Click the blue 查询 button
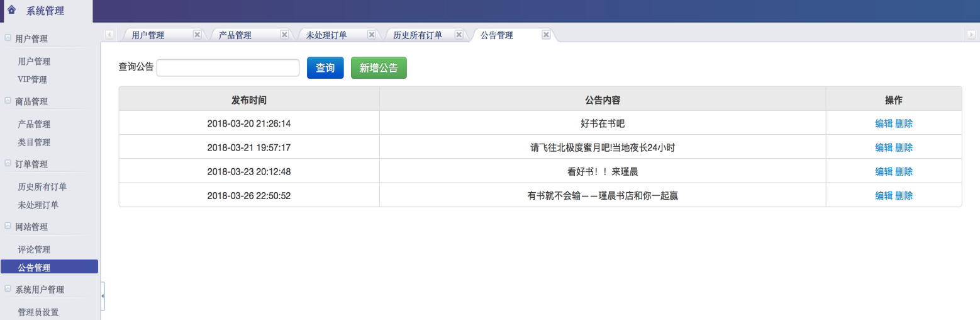This screenshot has height=320, width=980. (x=325, y=68)
